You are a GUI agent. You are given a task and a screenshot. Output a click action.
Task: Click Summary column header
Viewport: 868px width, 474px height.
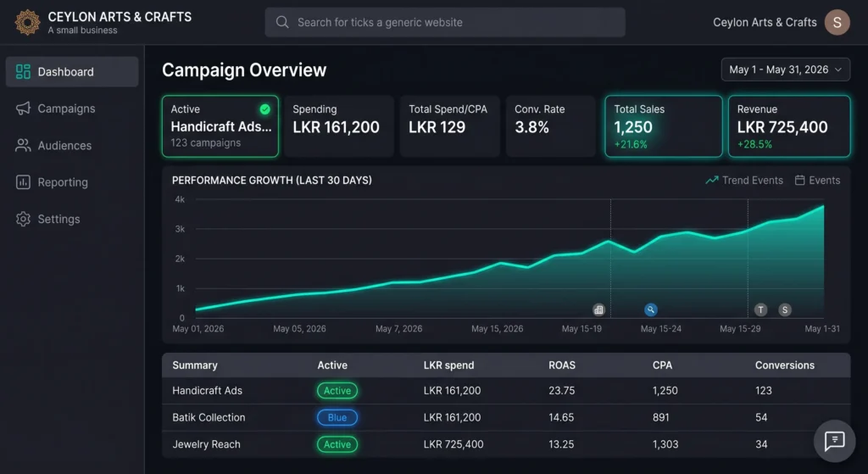pyautogui.click(x=195, y=365)
